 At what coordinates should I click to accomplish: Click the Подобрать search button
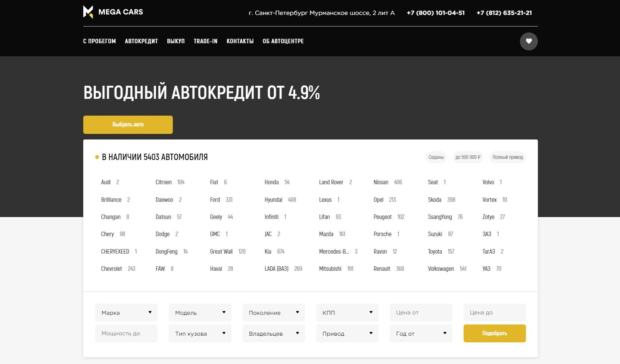494,333
